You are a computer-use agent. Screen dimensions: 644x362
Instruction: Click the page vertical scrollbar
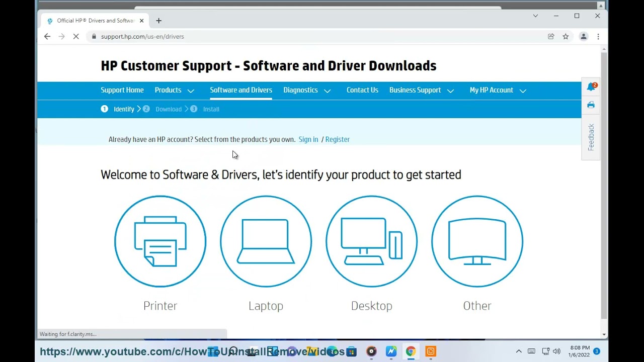click(x=604, y=185)
